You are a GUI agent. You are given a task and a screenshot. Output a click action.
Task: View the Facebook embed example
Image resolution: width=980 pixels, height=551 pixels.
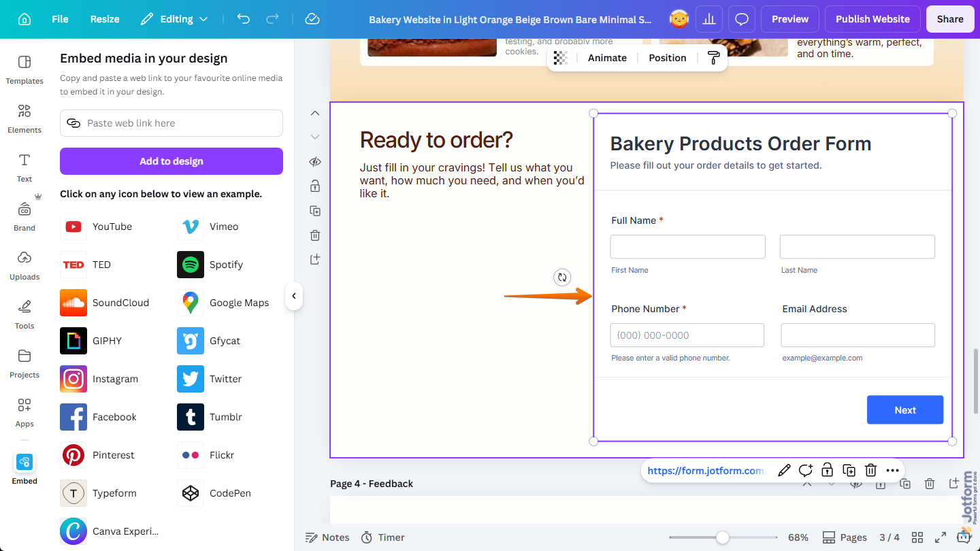pyautogui.click(x=99, y=417)
